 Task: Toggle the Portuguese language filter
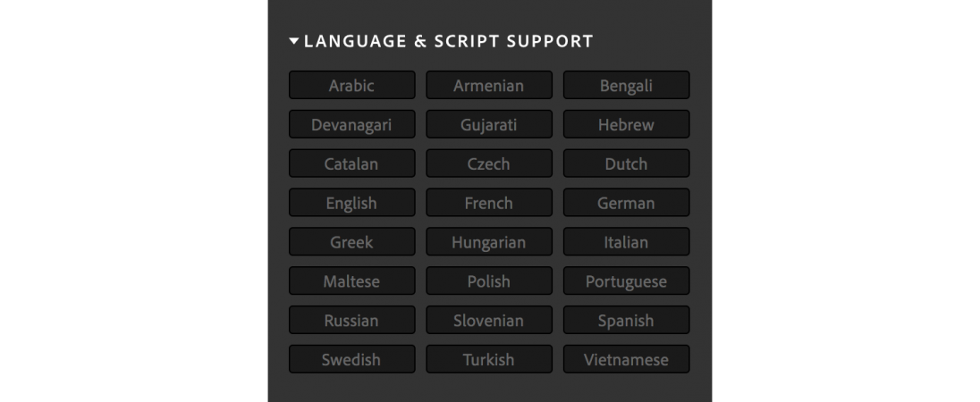coord(626,282)
